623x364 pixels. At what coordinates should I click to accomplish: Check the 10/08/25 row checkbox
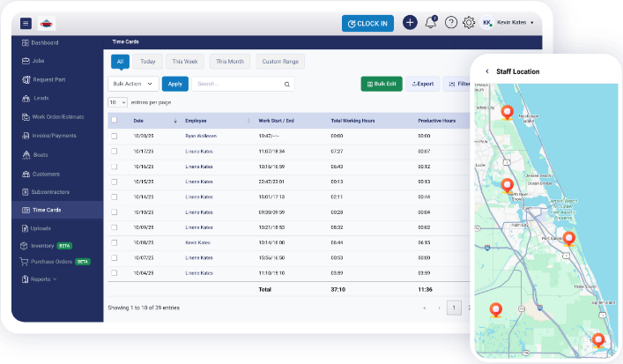(114, 241)
